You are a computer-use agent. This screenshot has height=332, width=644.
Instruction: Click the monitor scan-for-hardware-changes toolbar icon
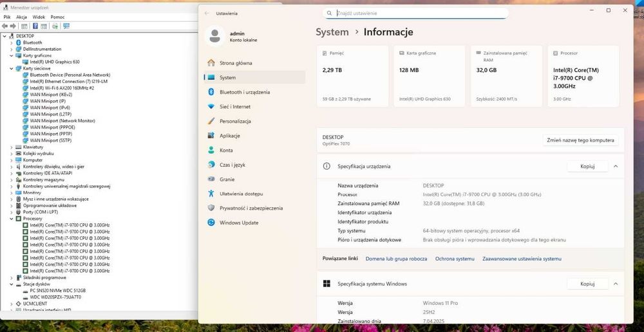point(66,26)
